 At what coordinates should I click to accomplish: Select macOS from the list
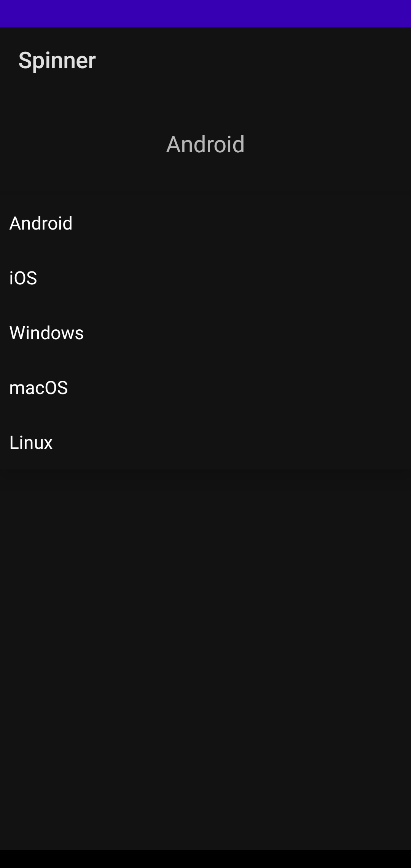click(205, 388)
